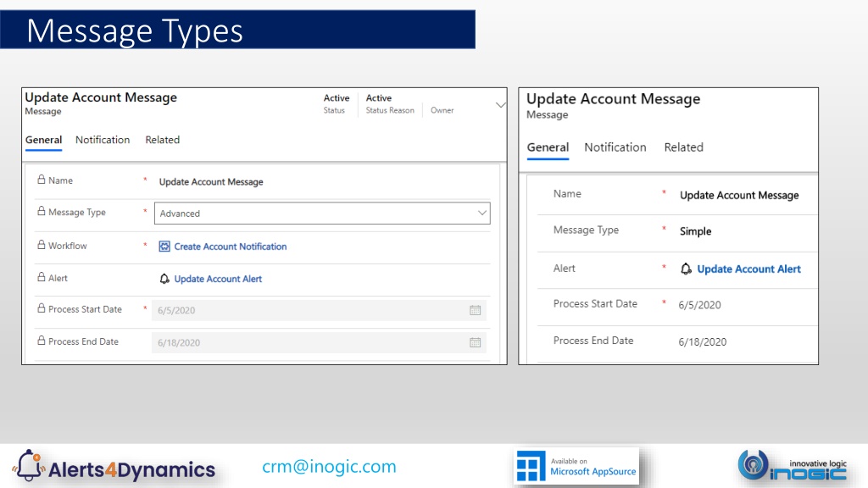Click crm@inogic.com email address
This screenshot has height=488, width=868.
[x=330, y=467]
